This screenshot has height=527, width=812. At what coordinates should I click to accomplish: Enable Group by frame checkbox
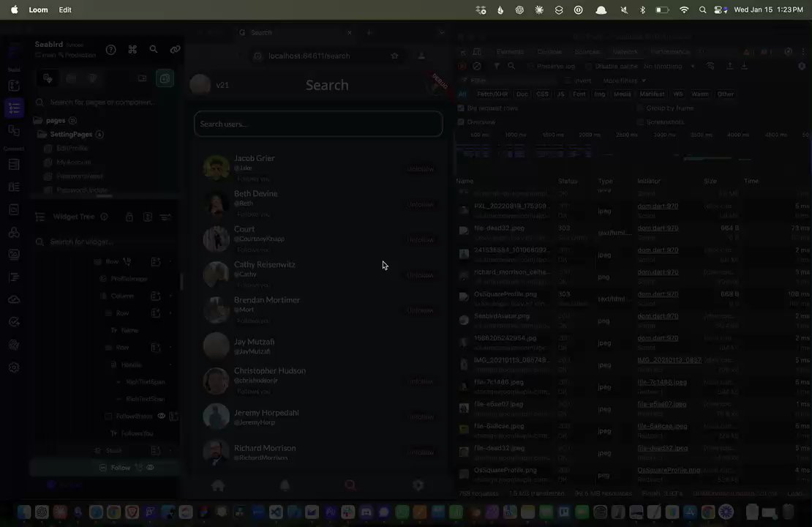pos(640,108)
